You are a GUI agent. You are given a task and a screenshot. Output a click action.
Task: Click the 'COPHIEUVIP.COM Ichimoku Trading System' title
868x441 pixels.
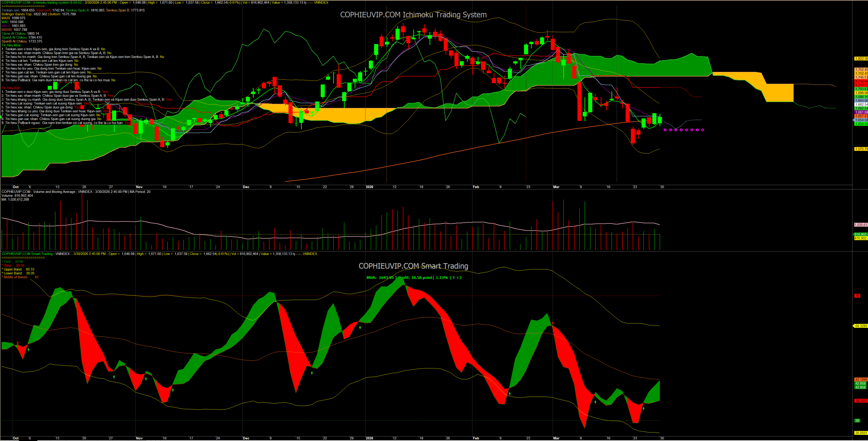413,15
